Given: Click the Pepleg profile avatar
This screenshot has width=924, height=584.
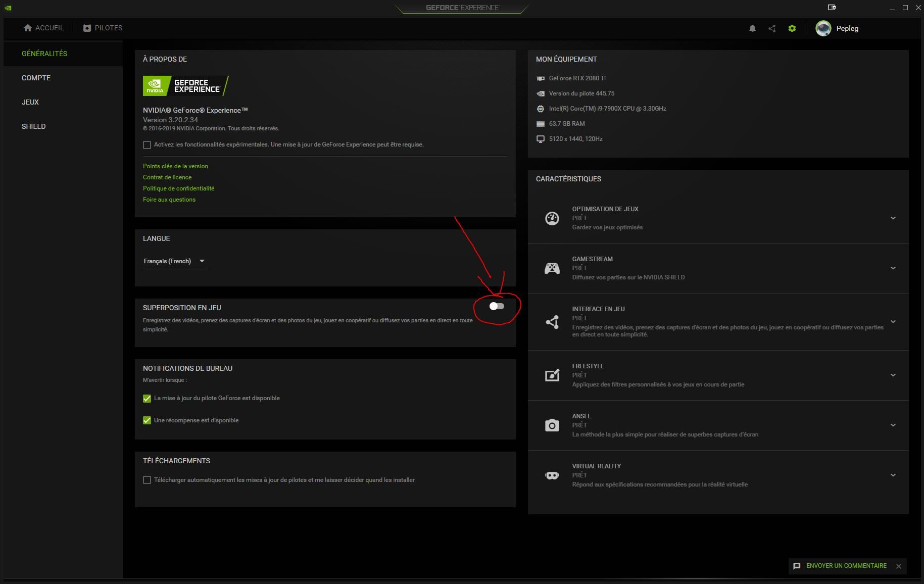Looking at the screenshot, I should coord(823,28).
